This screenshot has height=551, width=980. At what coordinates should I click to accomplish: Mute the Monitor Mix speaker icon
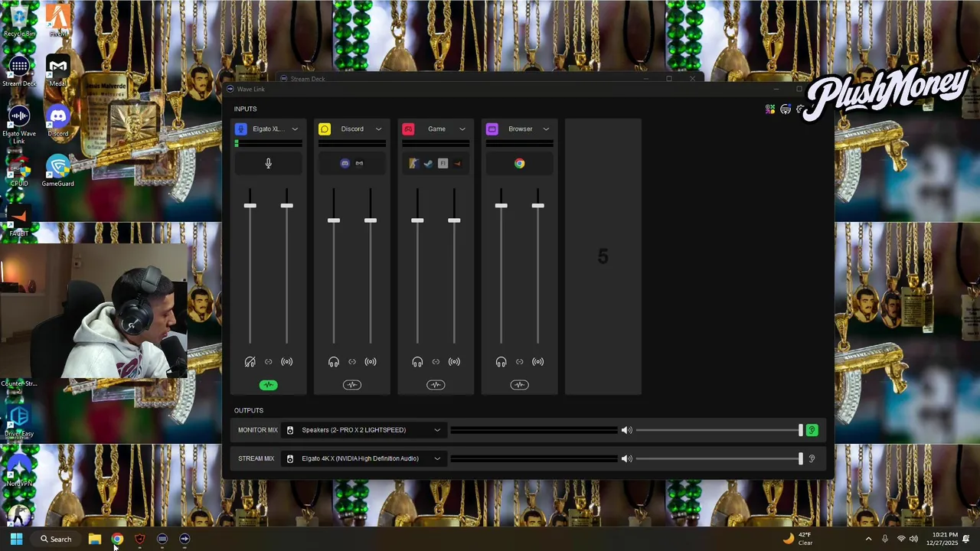[627, 430]
